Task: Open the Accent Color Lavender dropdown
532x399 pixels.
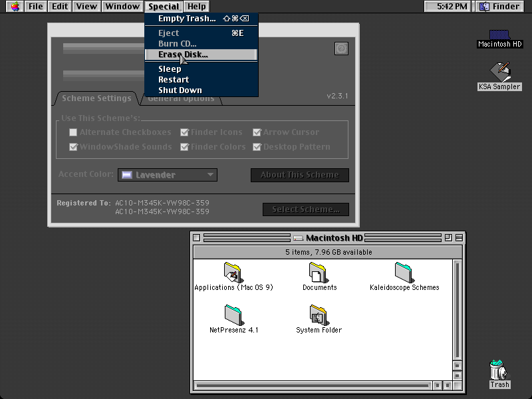Action: pyautogui.click(x=168, y=175)
